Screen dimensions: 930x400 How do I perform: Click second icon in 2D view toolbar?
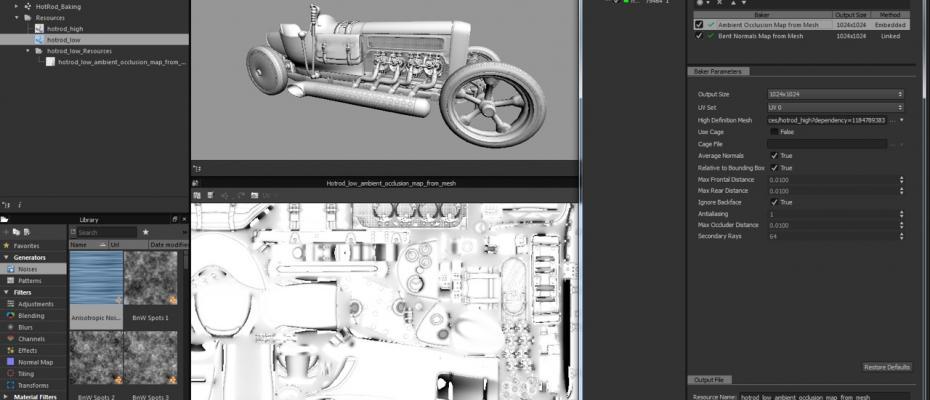point(211,195)
